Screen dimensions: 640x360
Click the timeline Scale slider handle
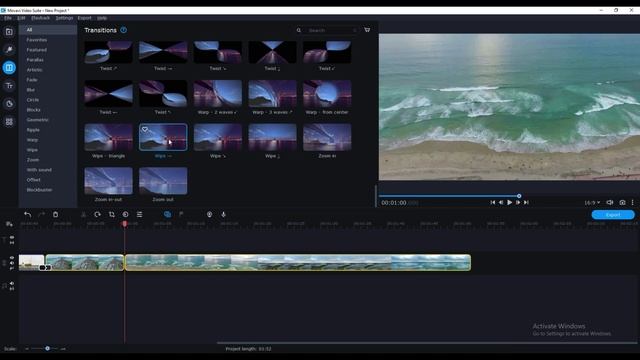pyautogui.click(x=47, y=349)
